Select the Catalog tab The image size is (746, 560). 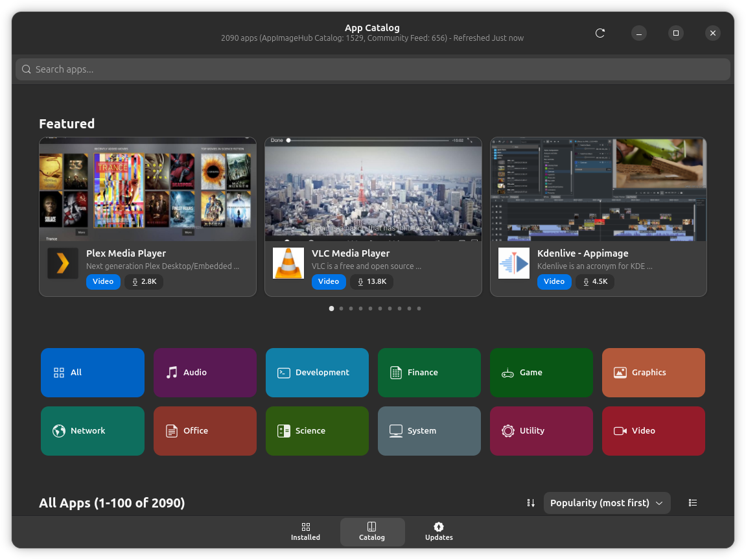(x=372, y=531)
